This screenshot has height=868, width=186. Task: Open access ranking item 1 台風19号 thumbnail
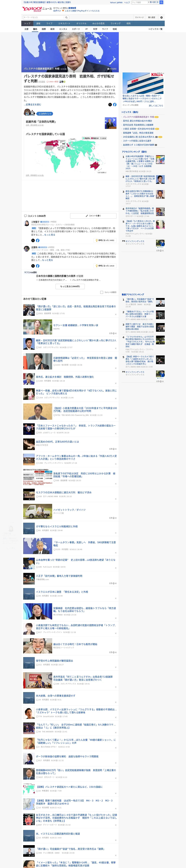pos(160,159)
